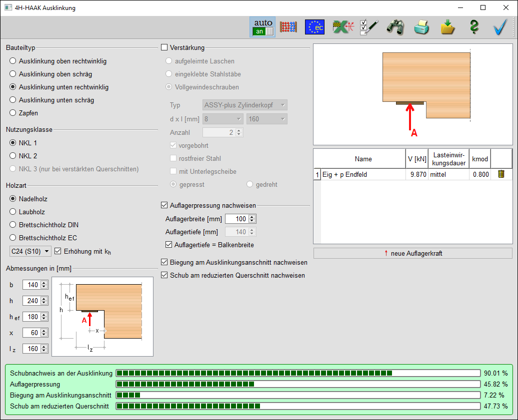Toggle the auto calculation button

point(263,27)
